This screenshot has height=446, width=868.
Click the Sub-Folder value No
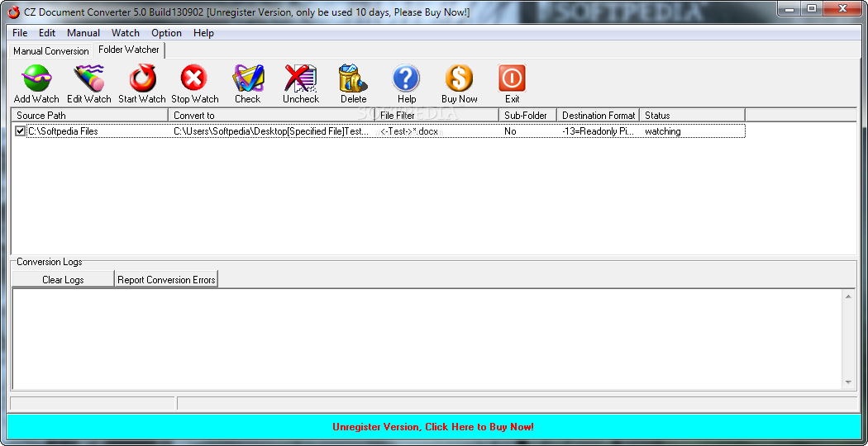(x=510, y=131)
